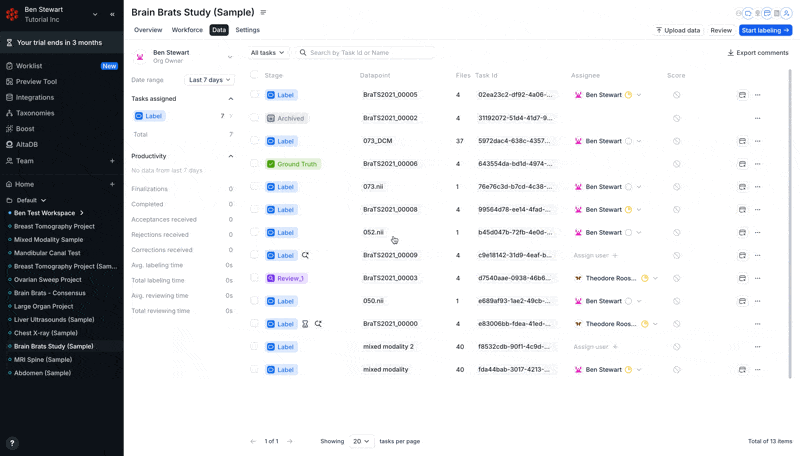Open the help question mark icon

(12, 443)
